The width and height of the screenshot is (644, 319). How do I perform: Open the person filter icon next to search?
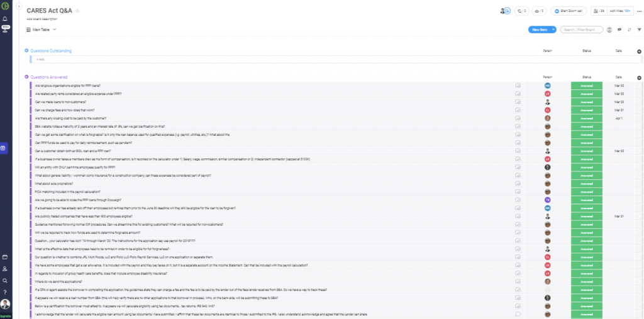609,30
